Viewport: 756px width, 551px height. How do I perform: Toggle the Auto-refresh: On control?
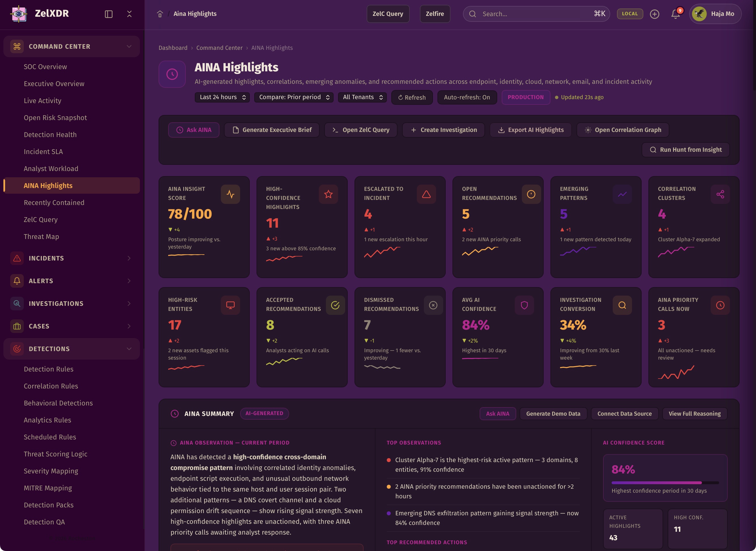click(x=467, y=97)
